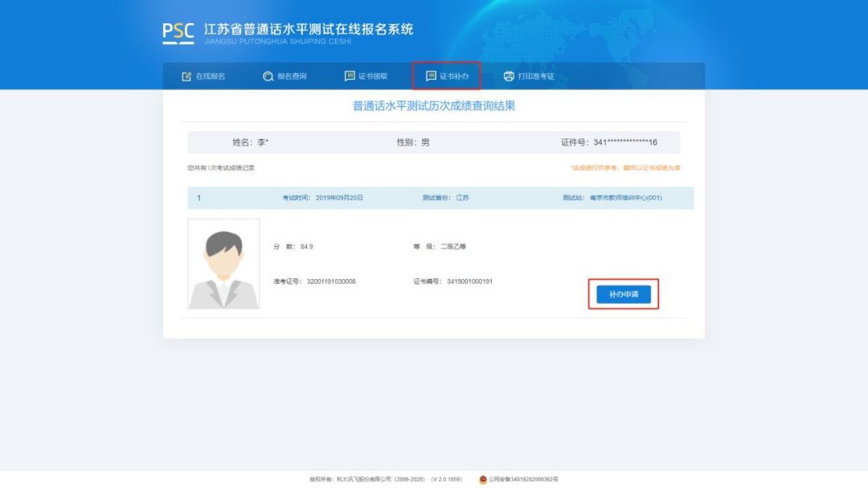The image size is (868, 488).
Task: Click the exam date 2019年09月20日
Action: pyautogui.click(x=339, y=198)
